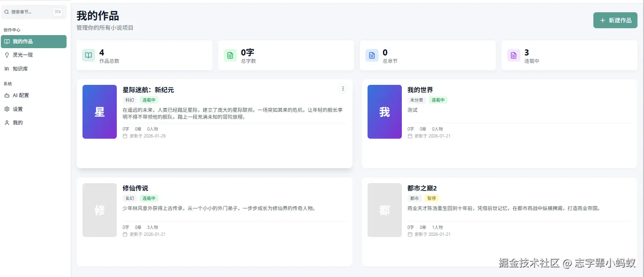Click 连载中 label in stats card
The image size is (644, 277).
click(532, 61)
